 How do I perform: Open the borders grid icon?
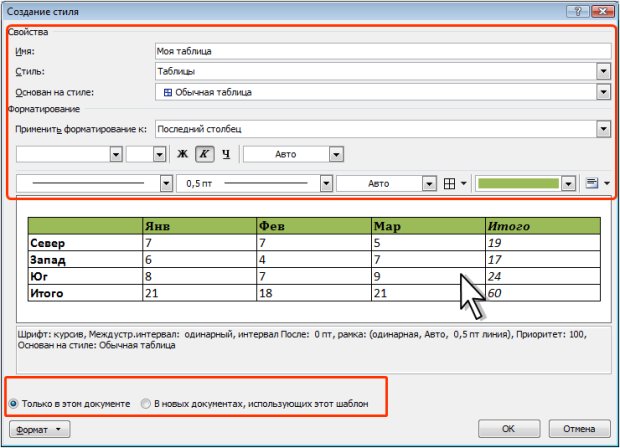tap(450, 184)
